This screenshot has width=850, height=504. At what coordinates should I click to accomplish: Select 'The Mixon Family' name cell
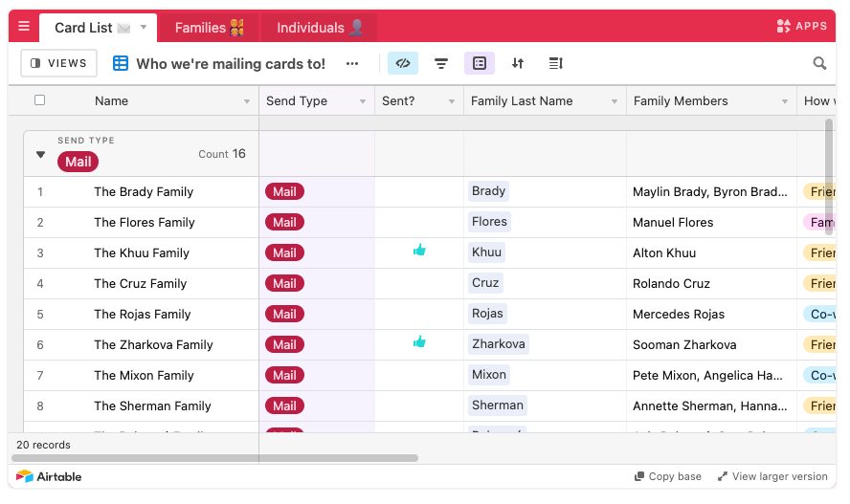[144, 376]
